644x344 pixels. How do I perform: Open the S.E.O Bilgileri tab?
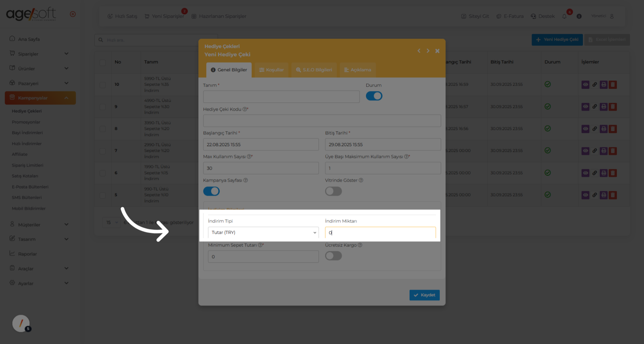coord(314,70)
